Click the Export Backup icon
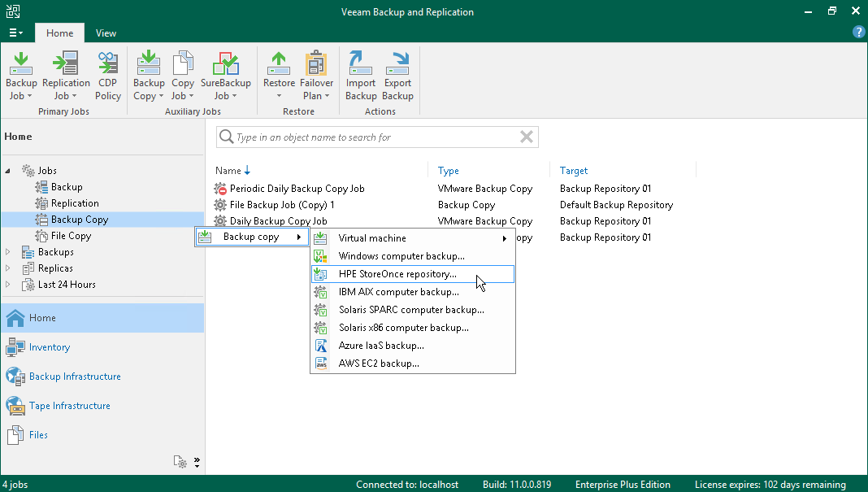868x492 pixels. [x=397, y=63]
